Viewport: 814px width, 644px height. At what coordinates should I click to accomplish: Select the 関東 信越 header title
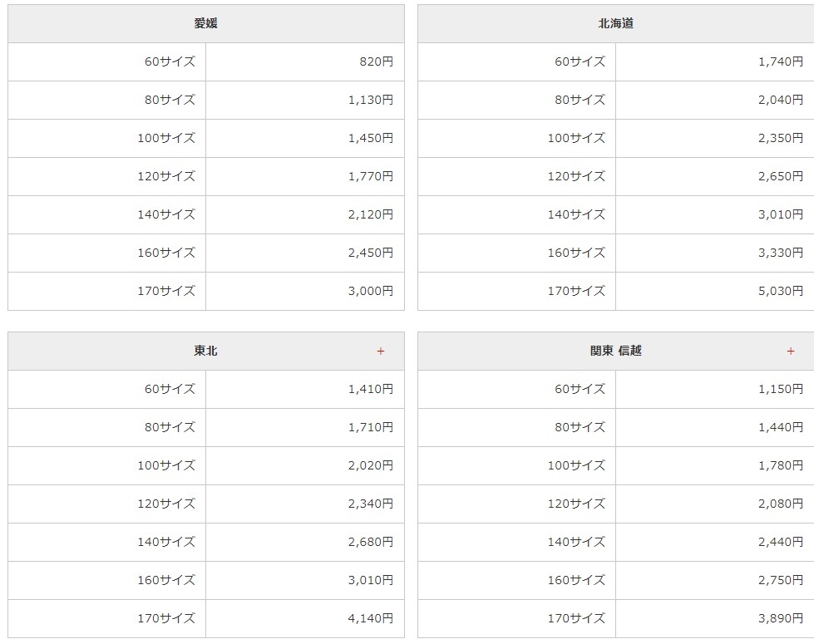(x=615, y=351)
